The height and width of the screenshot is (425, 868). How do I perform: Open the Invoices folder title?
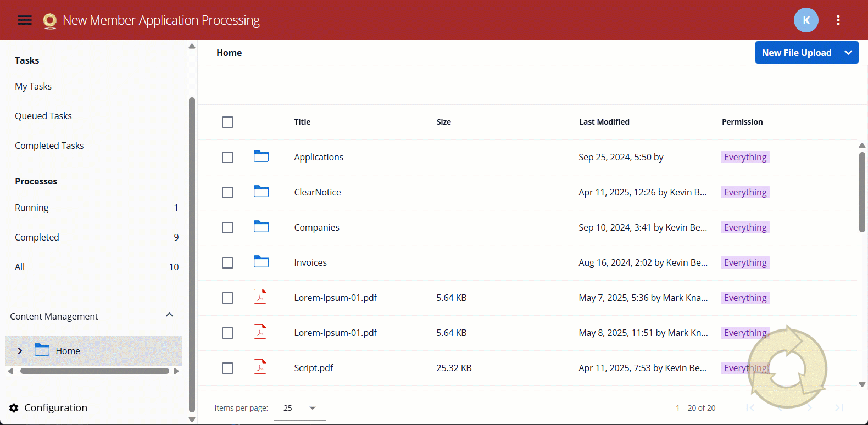[x=310, y=262]
